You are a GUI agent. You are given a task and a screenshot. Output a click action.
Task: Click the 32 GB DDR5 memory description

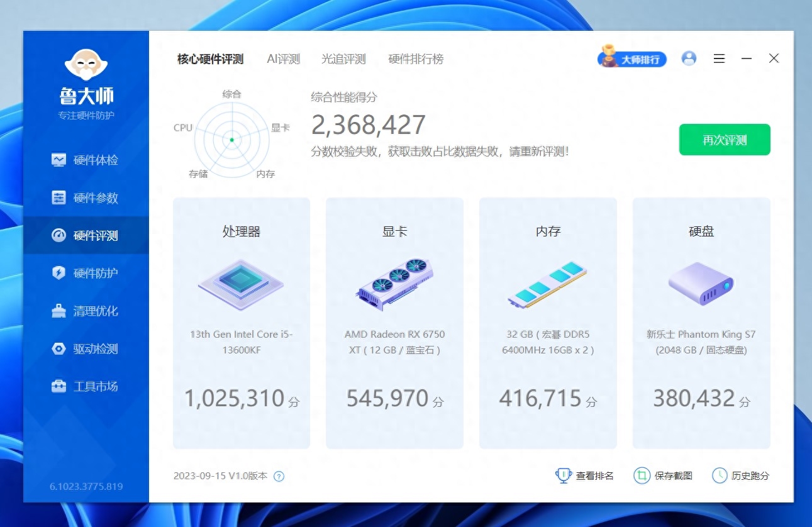tap(548, 342)
